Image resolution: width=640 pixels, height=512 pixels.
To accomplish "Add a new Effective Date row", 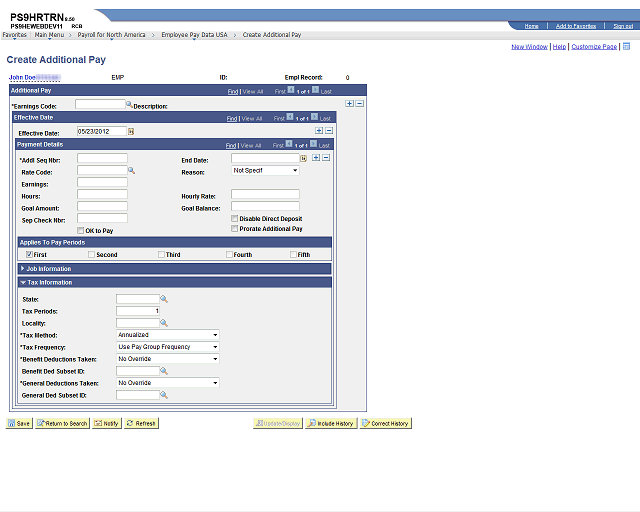I will coord(319,131).
